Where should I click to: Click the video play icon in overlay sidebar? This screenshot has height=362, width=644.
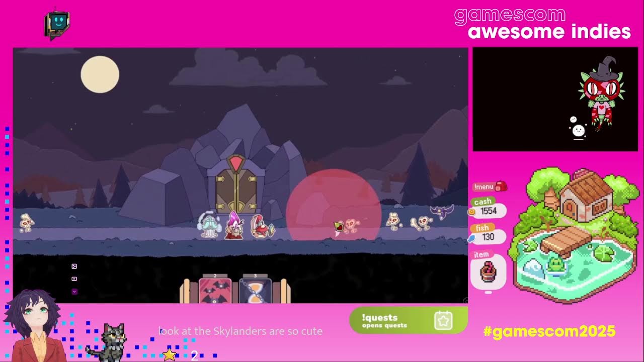pos(74,279)
